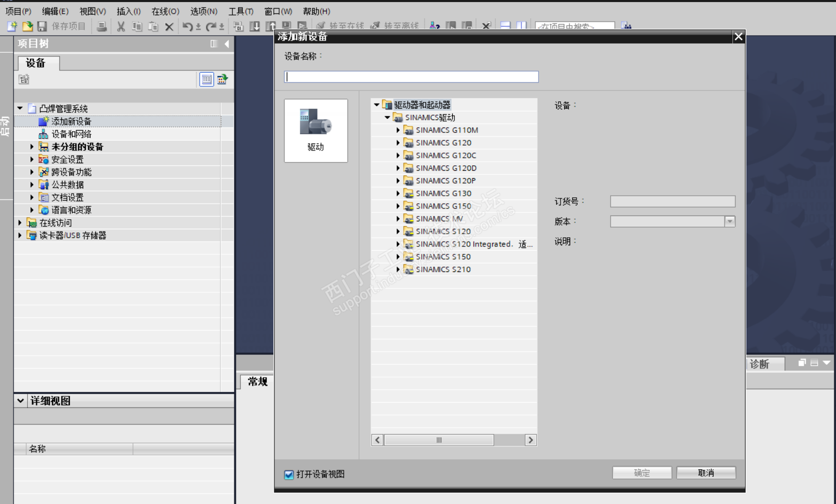
Task: Click the redo arrow icon
Action: coord(211,26)
